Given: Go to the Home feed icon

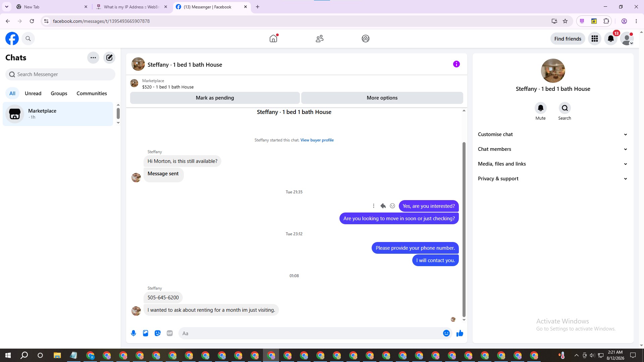Looking at the screenshot, I should (x=273, y=39).
